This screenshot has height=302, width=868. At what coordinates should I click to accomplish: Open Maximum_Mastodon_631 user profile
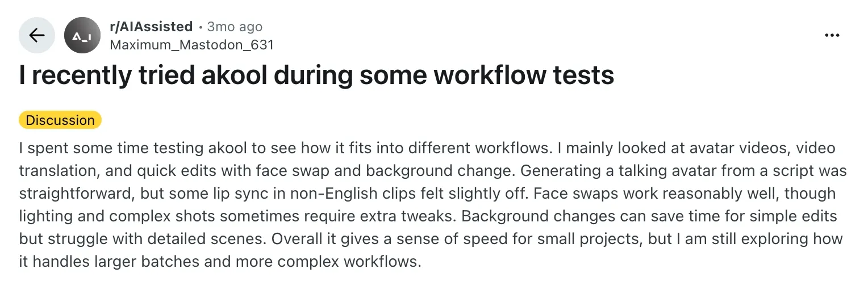click(191, 44)
